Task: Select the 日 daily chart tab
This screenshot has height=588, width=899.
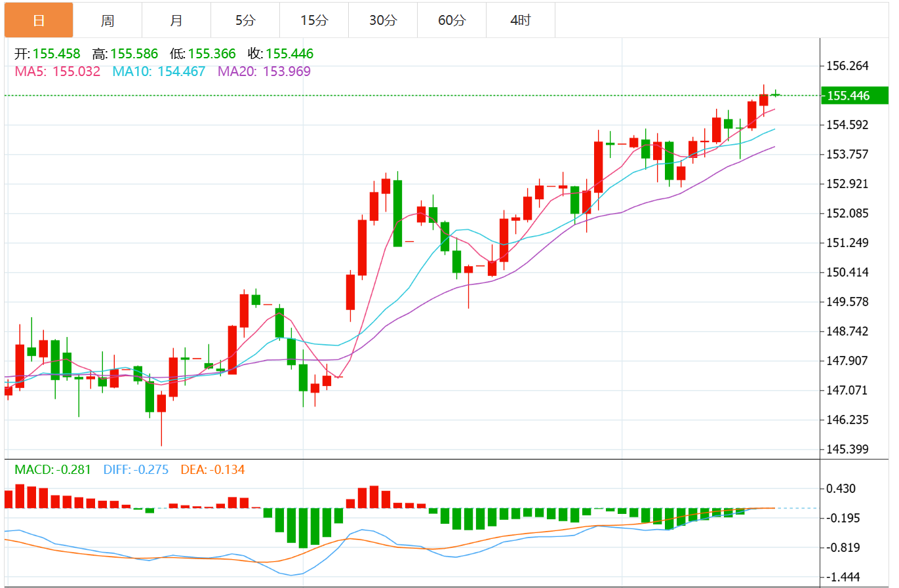Action: point(39,20)
